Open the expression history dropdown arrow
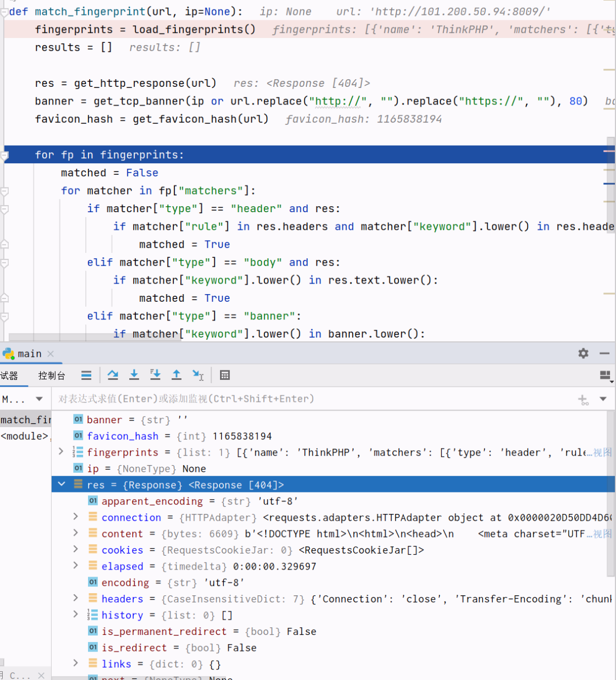 tap(603, 399)
